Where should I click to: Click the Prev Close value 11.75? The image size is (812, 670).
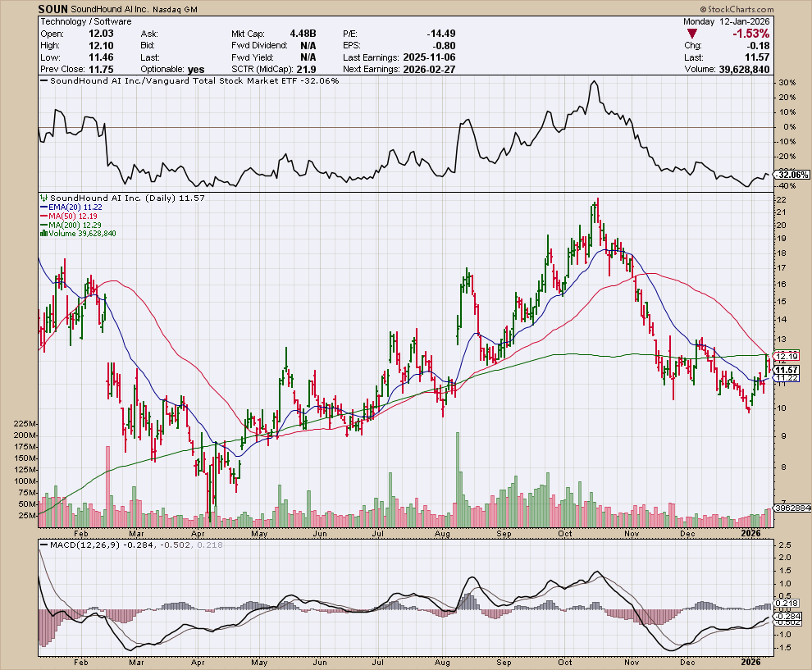pyautogui.click(x=101, y=69)
